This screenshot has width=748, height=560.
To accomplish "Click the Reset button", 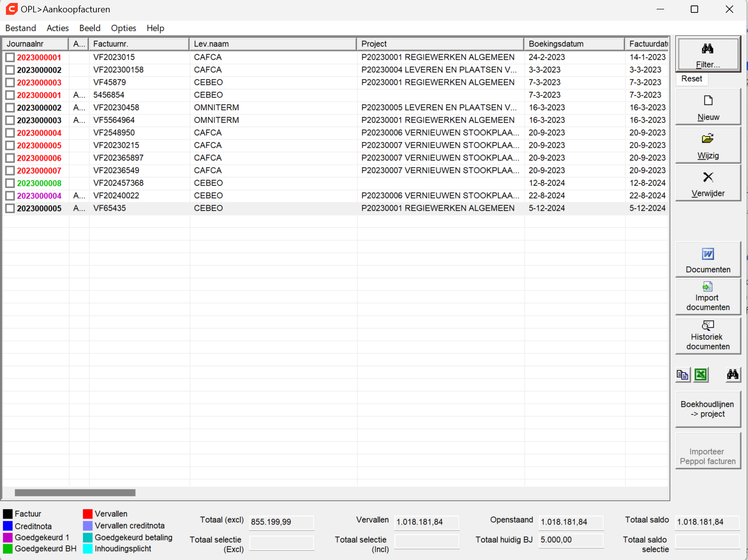I will point(692,79).
